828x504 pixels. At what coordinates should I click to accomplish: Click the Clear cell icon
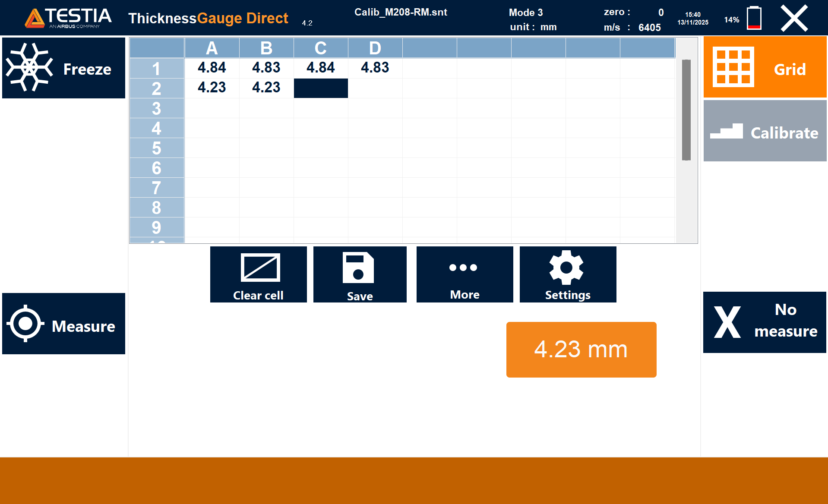click(x=260, y=268)
